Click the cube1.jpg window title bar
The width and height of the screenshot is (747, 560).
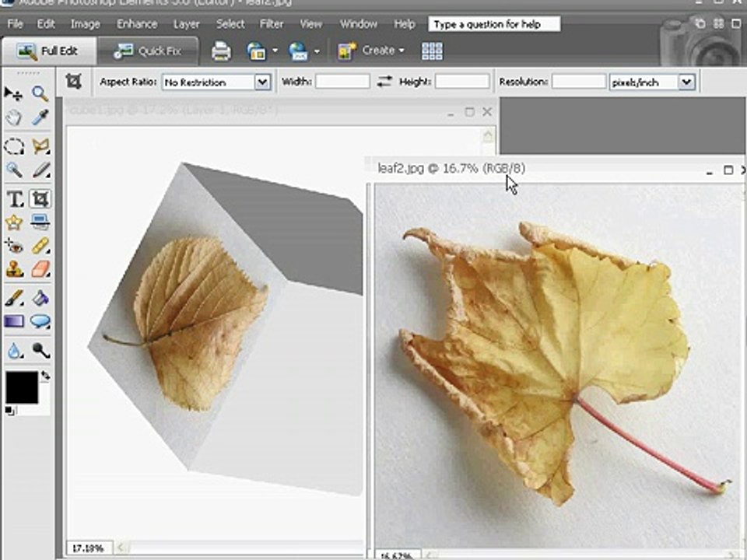coord(281,110)
